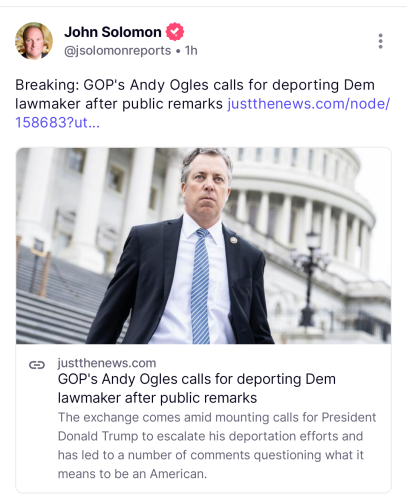Click John Solomon's profile avatar
Image resolution: width=407 pixels, height=500 pixels.
point(34,41)
